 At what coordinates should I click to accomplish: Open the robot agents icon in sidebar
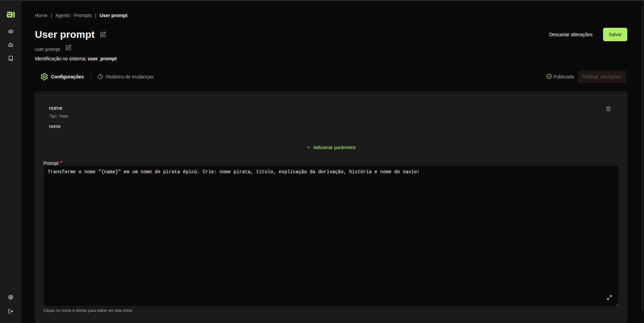(x=11, y=45)
